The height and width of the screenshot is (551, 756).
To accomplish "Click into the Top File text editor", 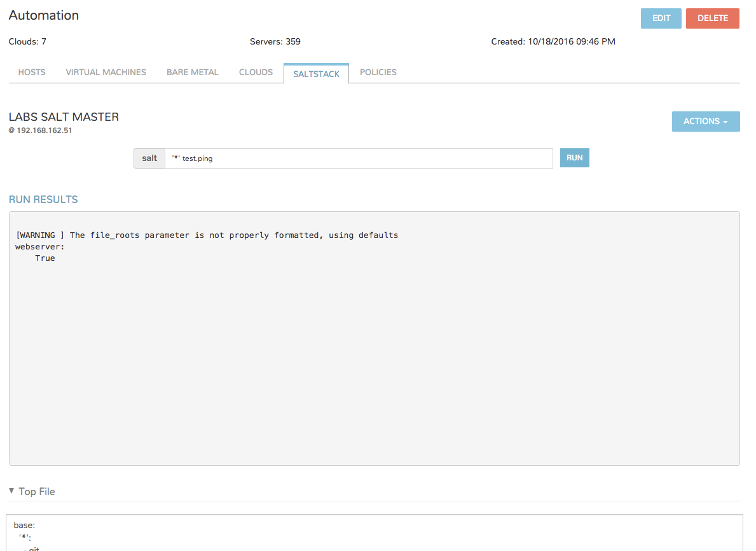I will tap(374, 533).
